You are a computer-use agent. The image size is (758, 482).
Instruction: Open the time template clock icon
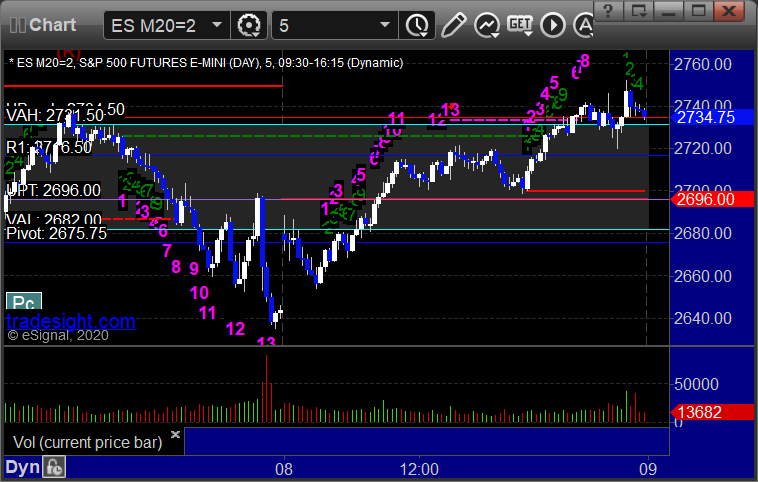417,25
